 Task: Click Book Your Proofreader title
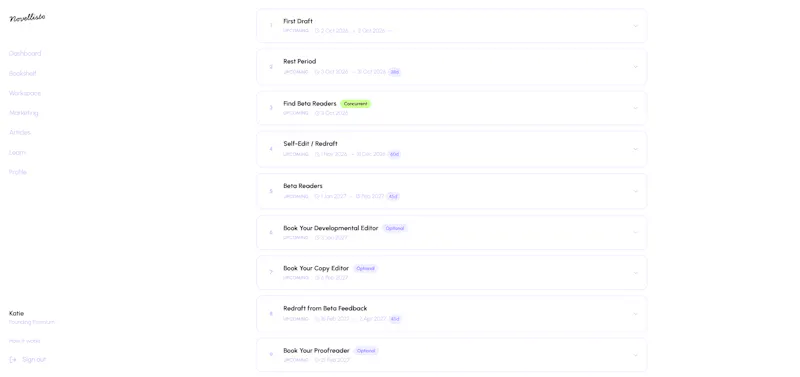pos(316,351)
